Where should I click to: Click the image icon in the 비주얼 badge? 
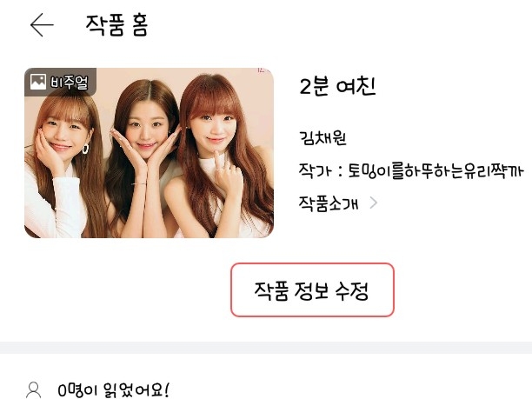(38, 82)
